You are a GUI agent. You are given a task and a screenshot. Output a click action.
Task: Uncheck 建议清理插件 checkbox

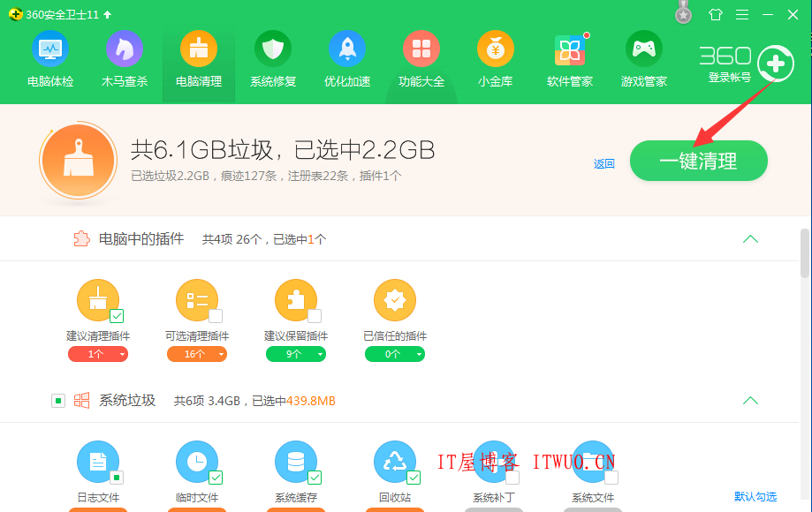[117, 315]
